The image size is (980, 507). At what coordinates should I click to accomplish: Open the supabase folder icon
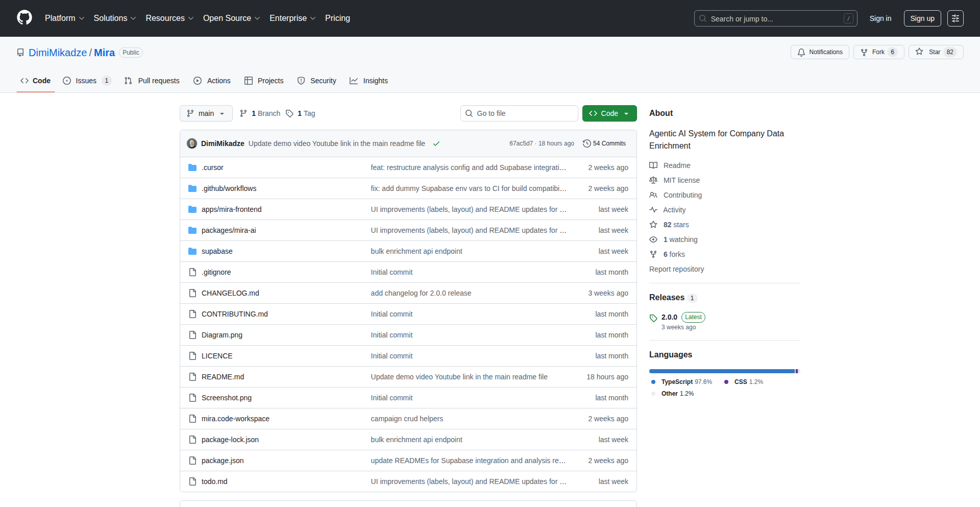point(192,251)
